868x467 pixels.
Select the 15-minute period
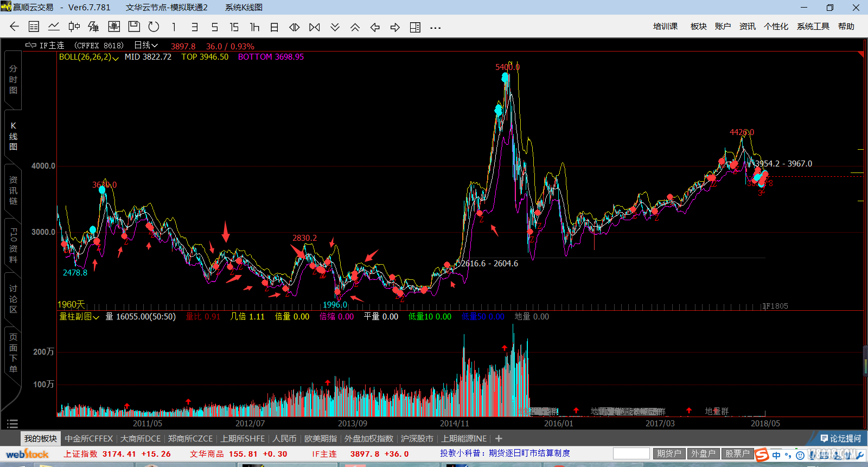pyautogui.click(x=234, y=27)
